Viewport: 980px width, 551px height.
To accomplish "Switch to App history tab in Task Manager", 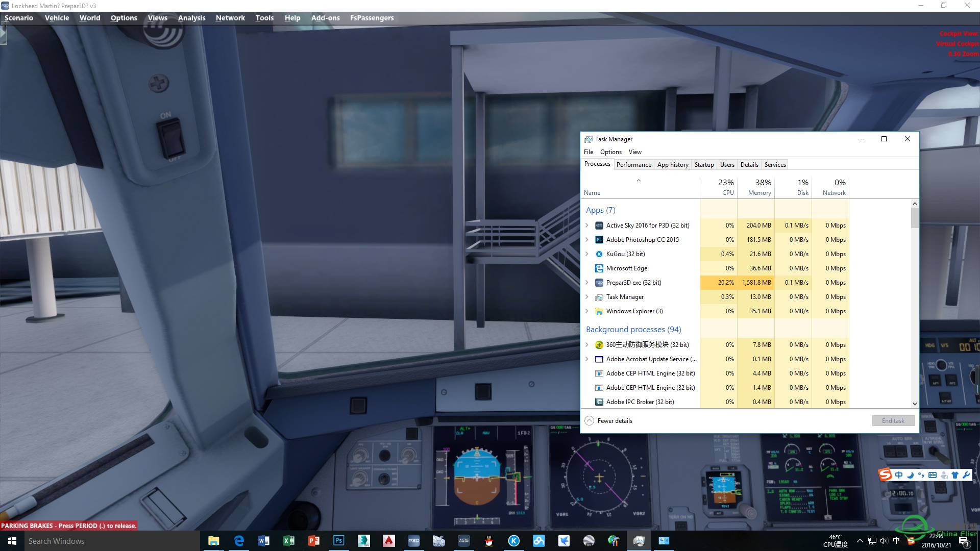I will 672,164.
